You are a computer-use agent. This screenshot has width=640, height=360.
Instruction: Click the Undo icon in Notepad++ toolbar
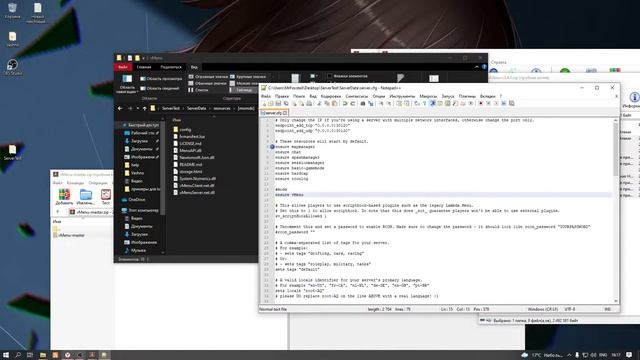(344, 104)
